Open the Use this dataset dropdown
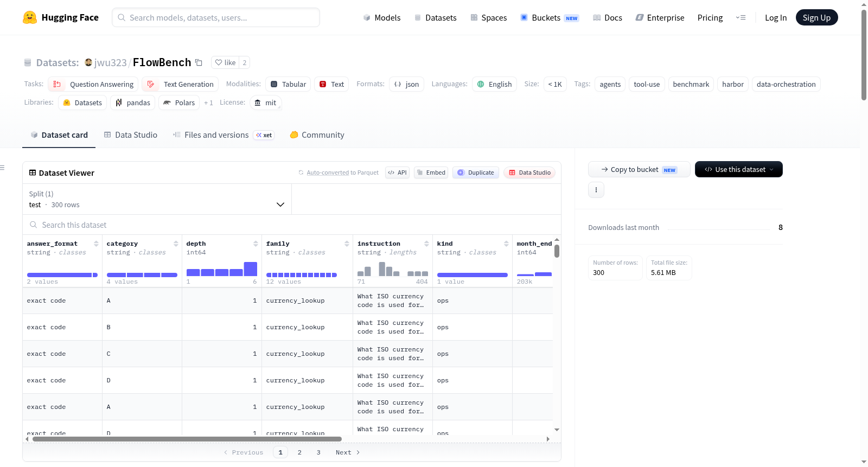 click(x=739, y=169)
